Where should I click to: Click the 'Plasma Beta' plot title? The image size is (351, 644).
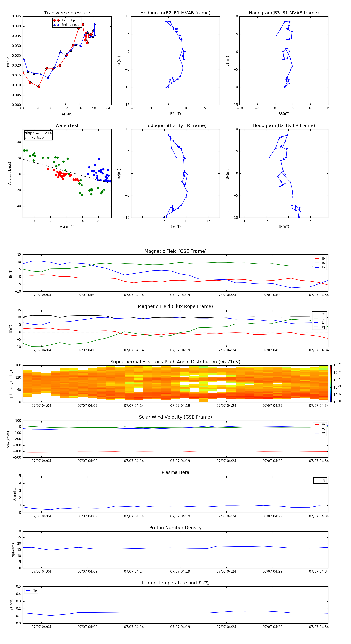[x=175, y=473]
